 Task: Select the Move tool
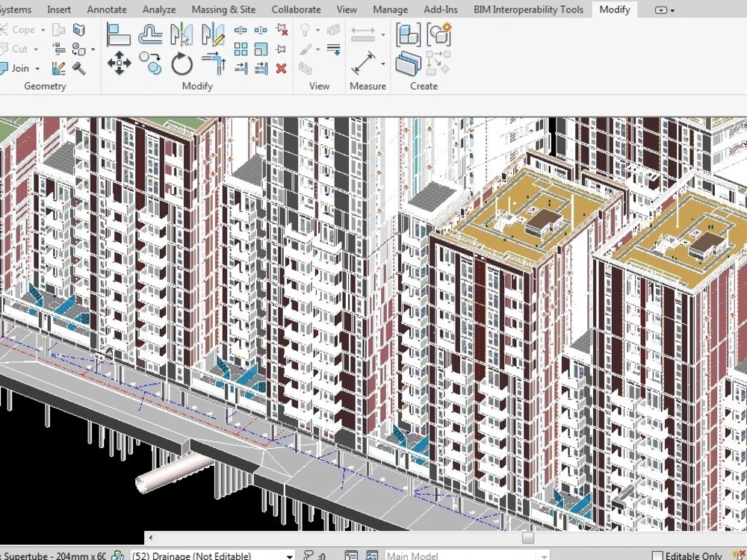point(119,63)
